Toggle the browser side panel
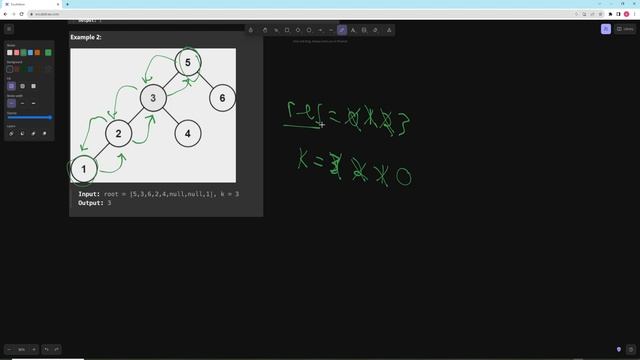The height and width of the screenshot is (360, 640). [x=618, y=14]
